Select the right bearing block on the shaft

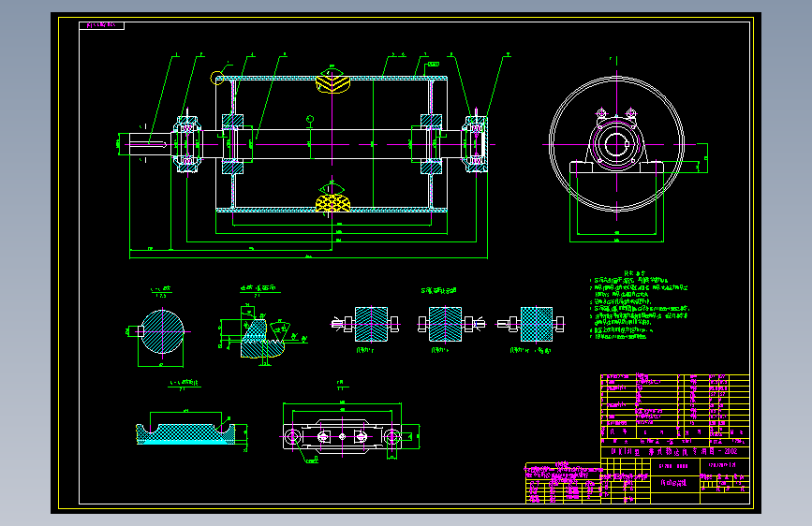(x=476, y=144)
